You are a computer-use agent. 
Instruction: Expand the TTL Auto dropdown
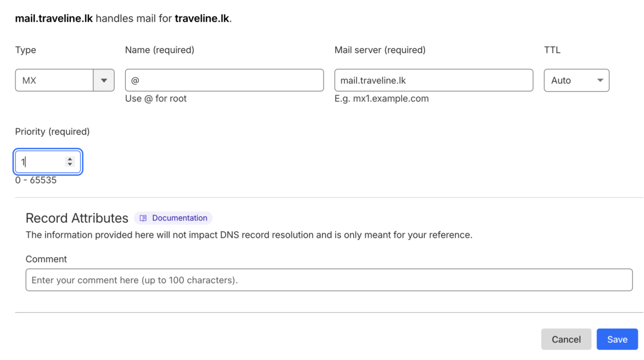pos(576,80)
